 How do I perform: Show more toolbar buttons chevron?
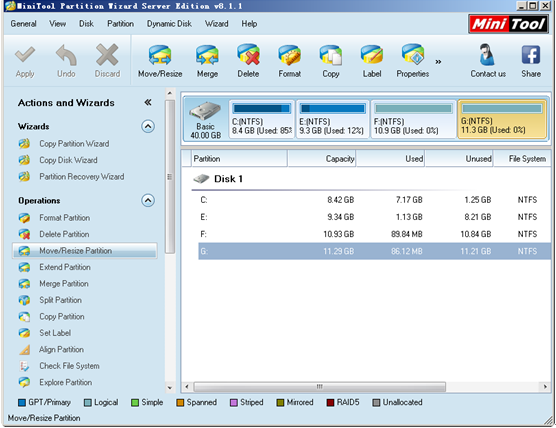pyautogui.click(x=439, y=62)
